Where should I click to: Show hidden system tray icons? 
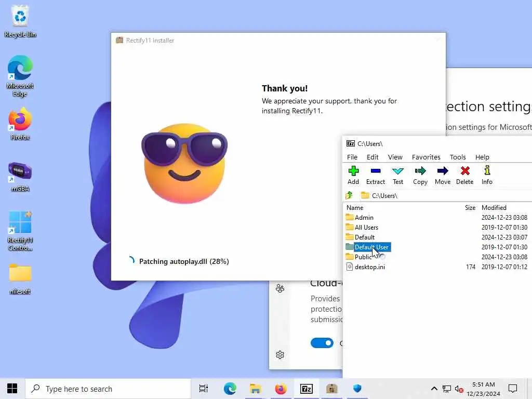click(x=434, y=389)
